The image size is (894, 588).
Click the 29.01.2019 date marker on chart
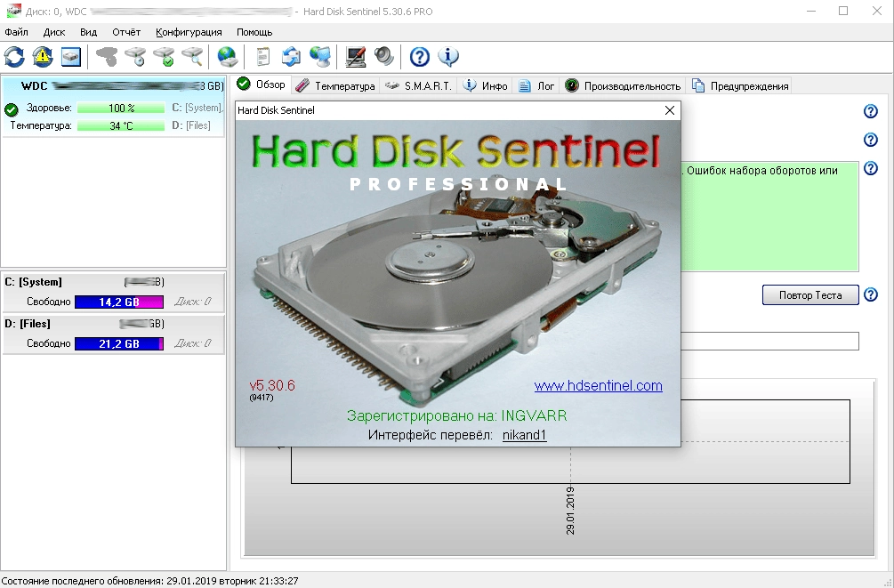pyautogui.click(x=570, y=511)
